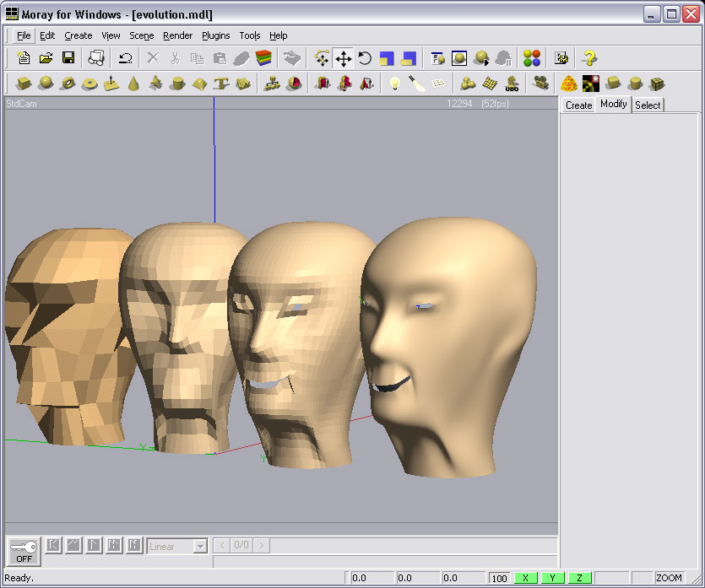The height and width of the screenshot is (588, 705).
Task: Toggle the animation key OFF button
Action: pos(24,550)
